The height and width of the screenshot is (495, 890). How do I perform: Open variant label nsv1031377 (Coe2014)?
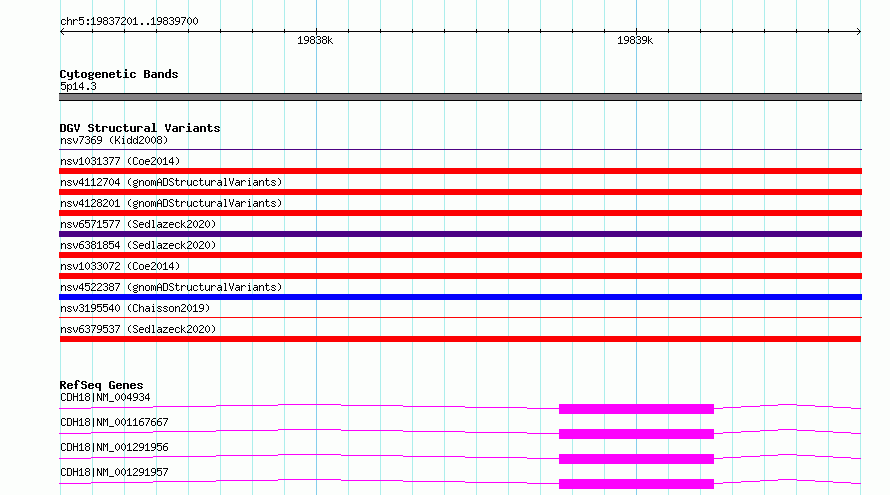[120, 161]
